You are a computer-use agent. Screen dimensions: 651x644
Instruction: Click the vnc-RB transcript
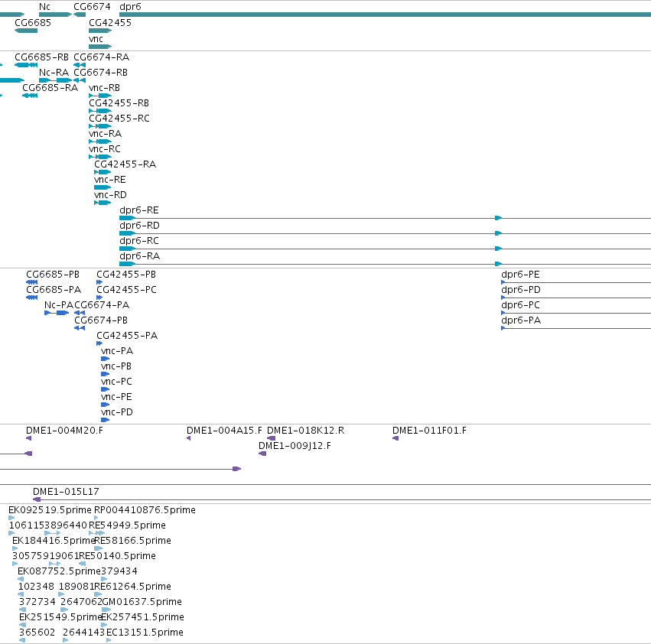click(x=104, y=88)
